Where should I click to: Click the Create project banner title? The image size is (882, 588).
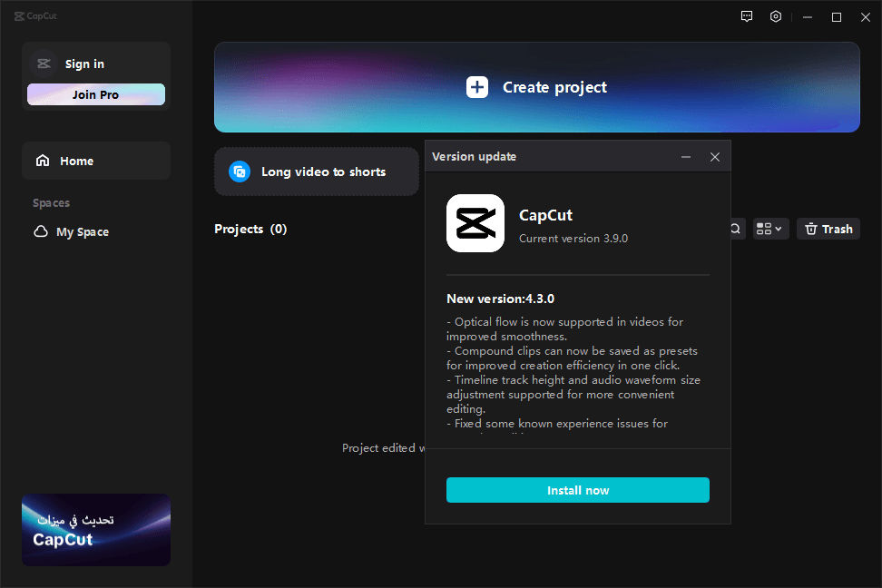554,87
